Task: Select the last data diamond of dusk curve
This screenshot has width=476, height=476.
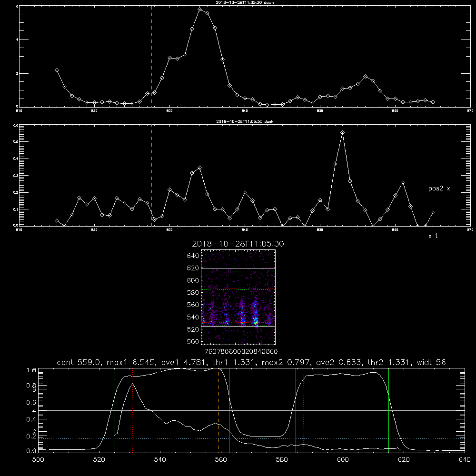Action: point(433,213)
